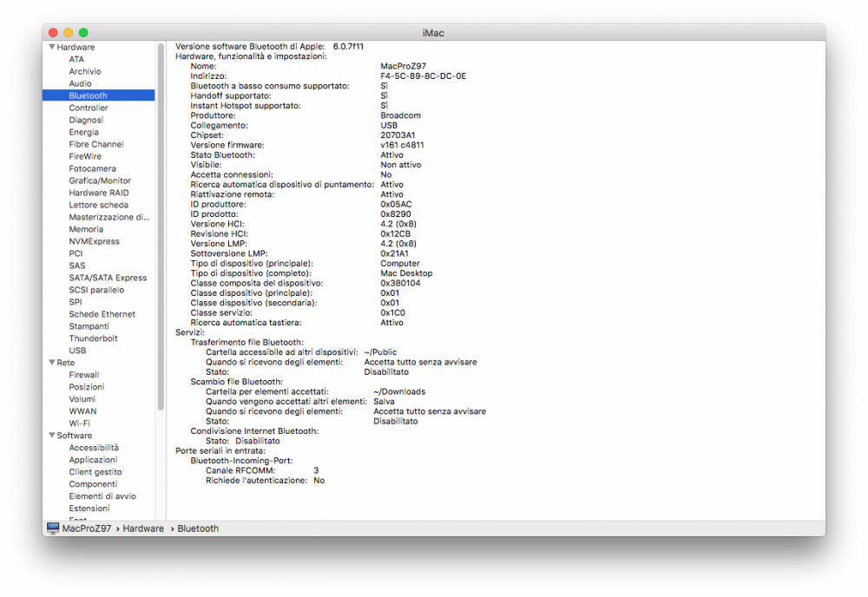This screenshot has height=597, width=868.
Task: Click the software version 6.0.7f11
Action: pos(348,47)
